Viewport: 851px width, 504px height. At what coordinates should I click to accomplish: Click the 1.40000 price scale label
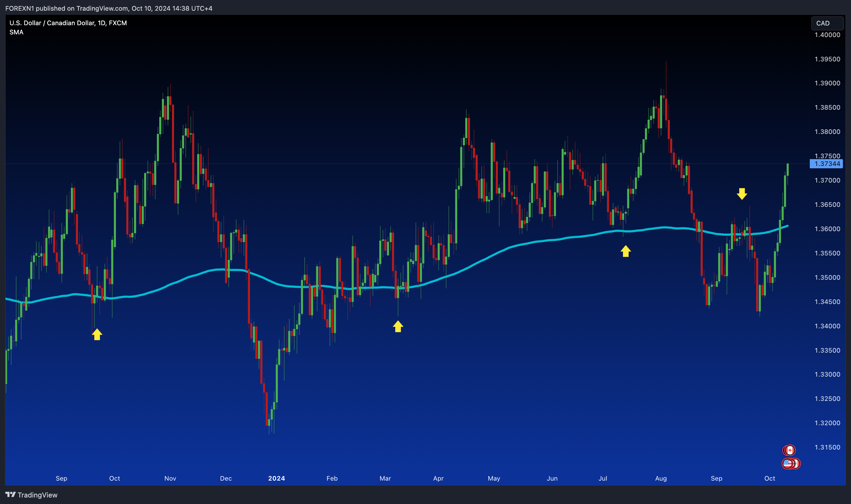tap(827, 35)
